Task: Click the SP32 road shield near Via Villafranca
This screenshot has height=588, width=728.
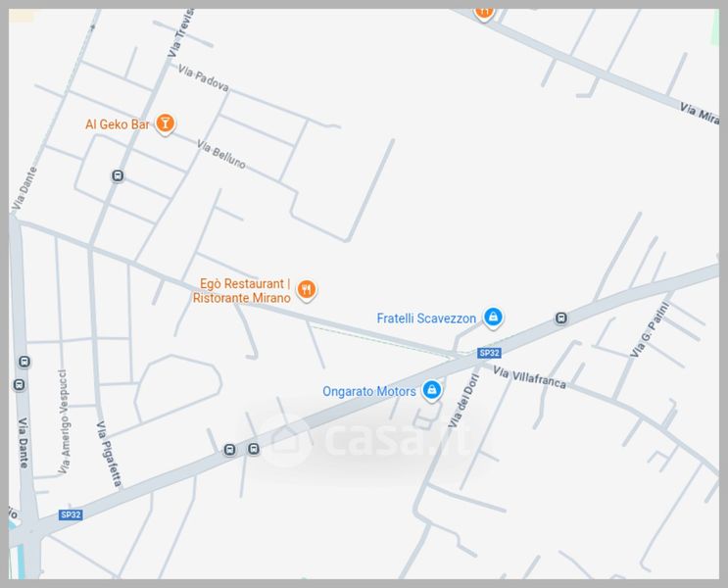Action: (x=489, y=353)
